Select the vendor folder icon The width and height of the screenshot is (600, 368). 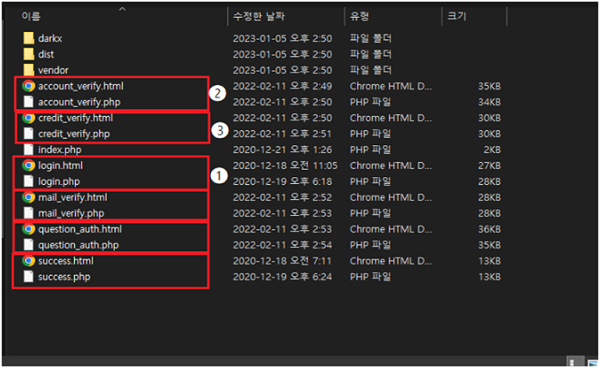(28, 70)
